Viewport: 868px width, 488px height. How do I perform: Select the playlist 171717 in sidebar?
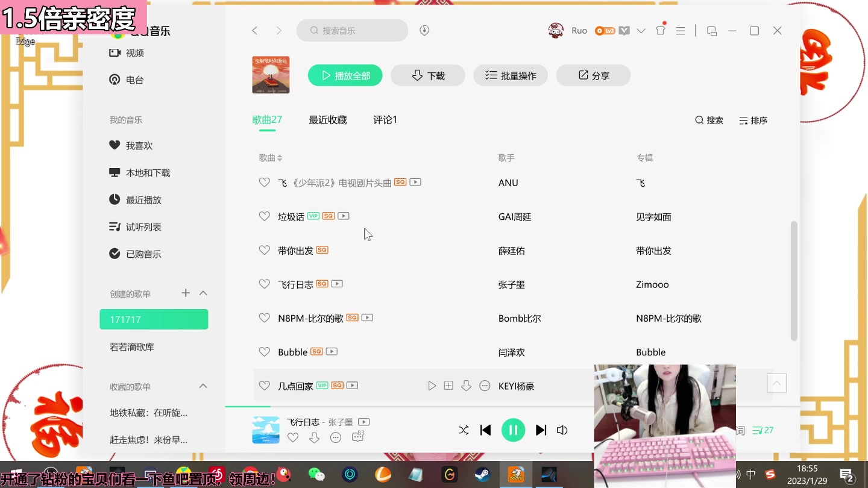pos(154,319)
